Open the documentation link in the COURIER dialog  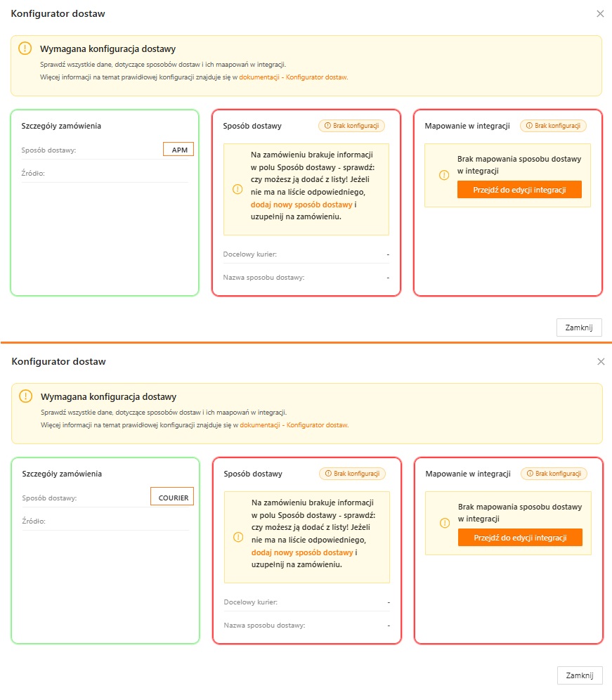click(294, 425)
